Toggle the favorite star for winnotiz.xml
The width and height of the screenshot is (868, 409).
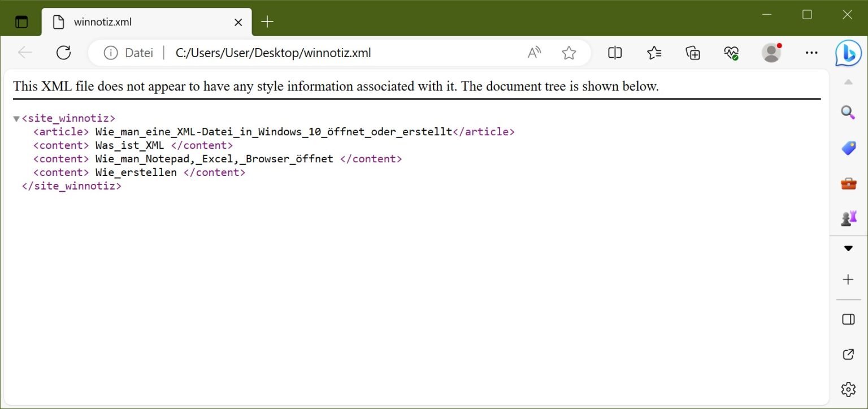point(568,53)
